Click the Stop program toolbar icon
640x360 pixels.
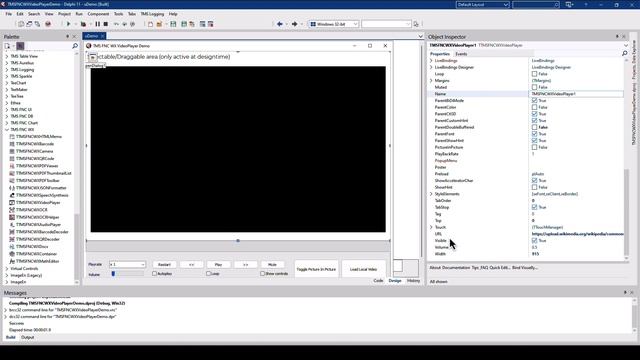tap(106, 24)
